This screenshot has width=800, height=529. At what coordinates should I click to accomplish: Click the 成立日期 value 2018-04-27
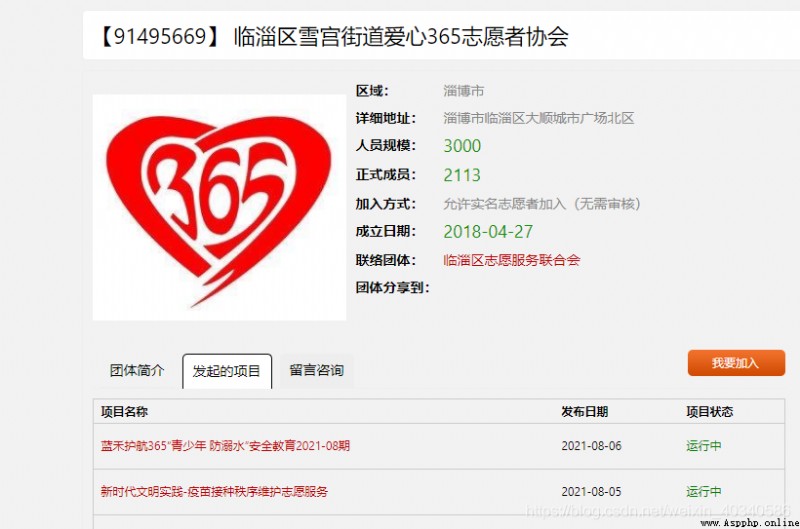tap(488, 232)
